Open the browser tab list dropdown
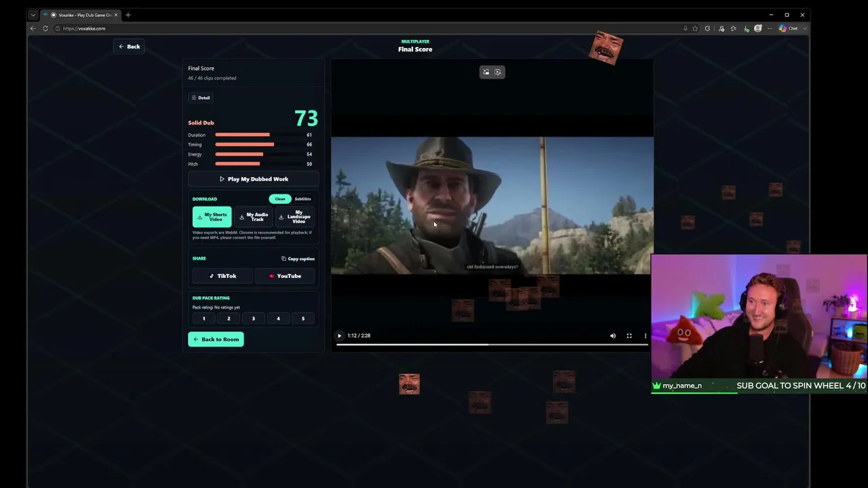The height and width of the screenshot is (488, 868). pos(33,15)
